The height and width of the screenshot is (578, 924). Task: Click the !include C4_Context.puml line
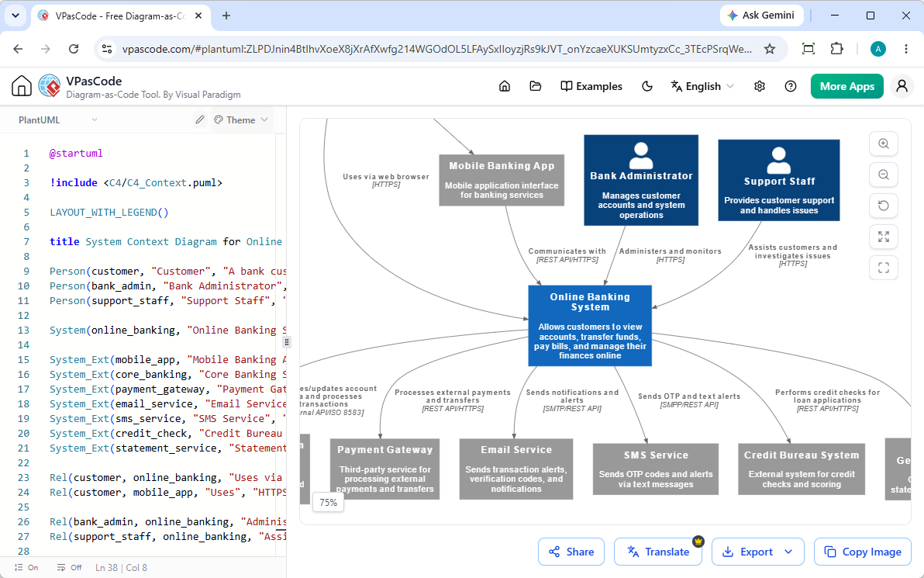click(136, 183)
